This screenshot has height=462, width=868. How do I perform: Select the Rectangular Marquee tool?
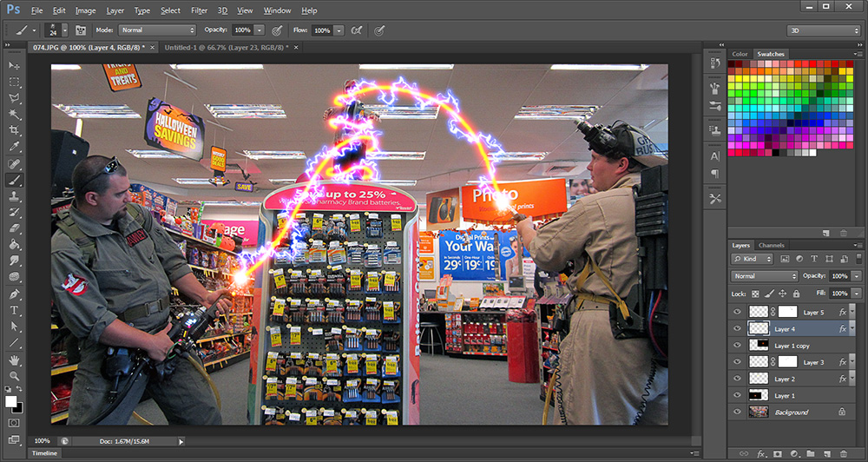[x=15, y=82]
